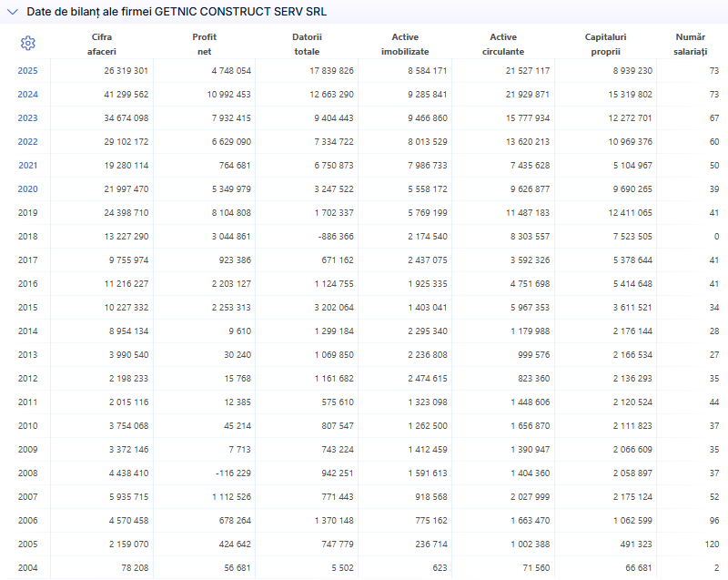Select the 2014 year row label
The height and width of the screenshot is (580, 728).
[x=28, y=331]
